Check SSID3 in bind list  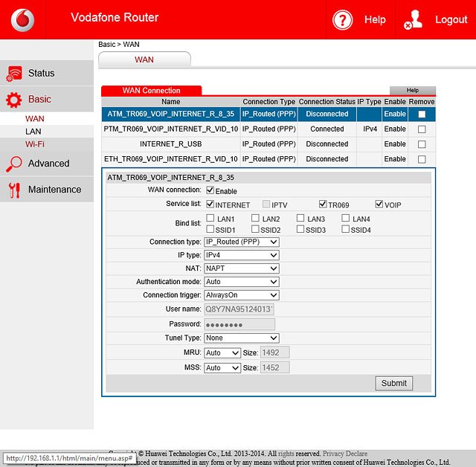click(x=300, y=229)
